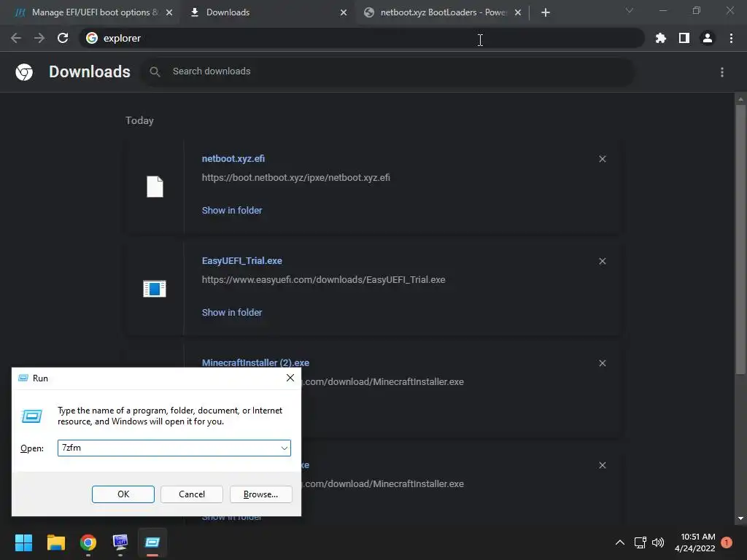The image size is (747, 560).
Task: Go forward with the browser forward arrow
Action: (x=39, y=38)
